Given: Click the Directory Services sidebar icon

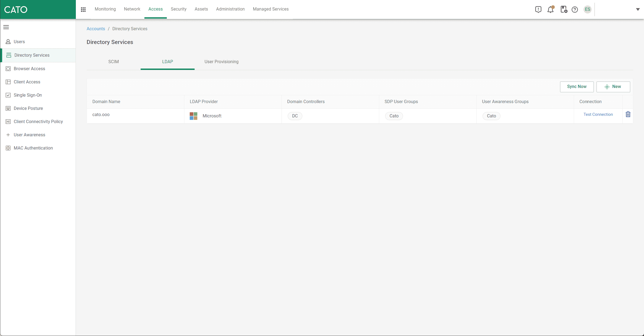Looking at the screenshot, I should pyautogui.click(x=8, y=55).
